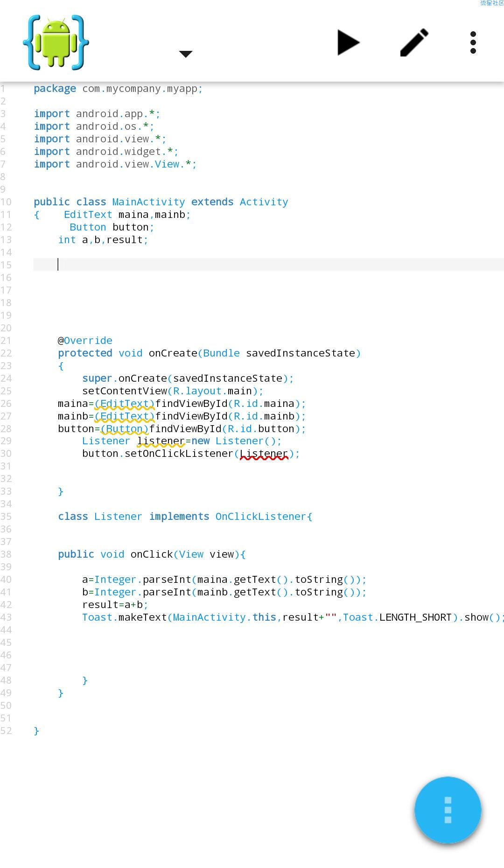504x868 pixels.
Task: Click line number 35 in gutter
Action: (6, 517)
